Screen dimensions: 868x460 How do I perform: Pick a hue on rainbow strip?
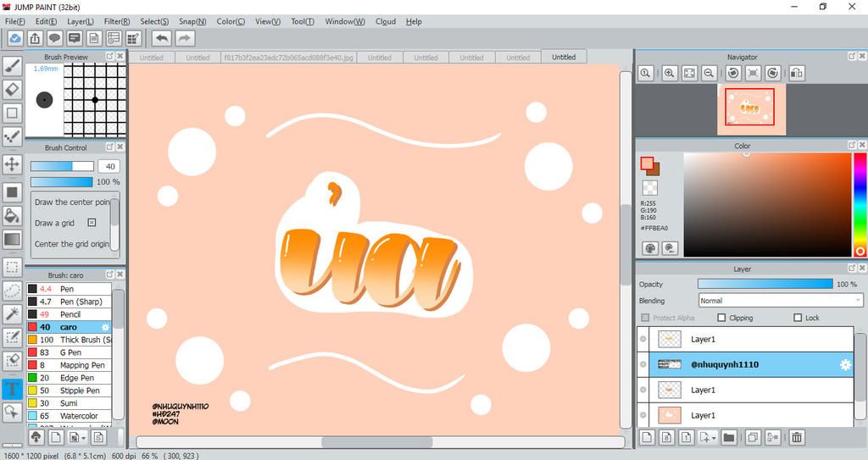tap(861, 203)
